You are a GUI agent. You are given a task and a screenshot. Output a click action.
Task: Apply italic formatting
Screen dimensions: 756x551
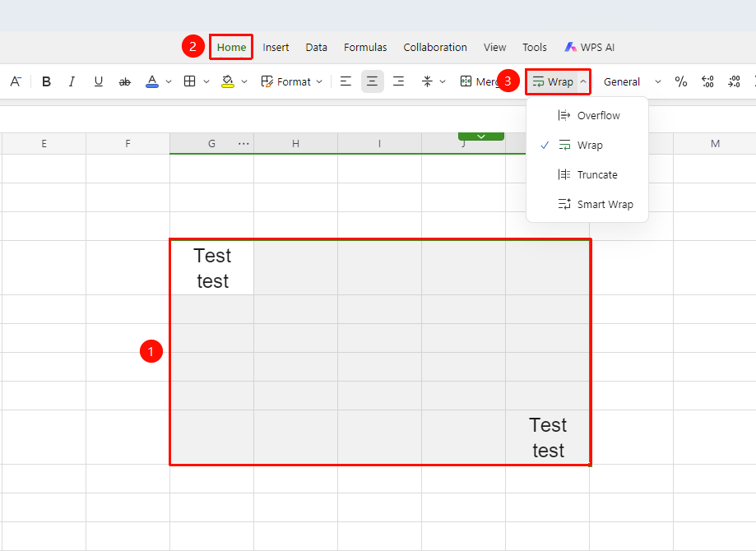72,81
